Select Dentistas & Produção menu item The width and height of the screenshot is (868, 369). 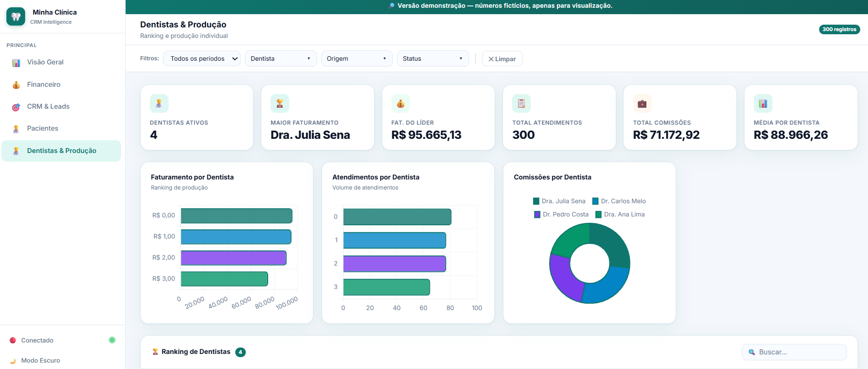[61, 151]
